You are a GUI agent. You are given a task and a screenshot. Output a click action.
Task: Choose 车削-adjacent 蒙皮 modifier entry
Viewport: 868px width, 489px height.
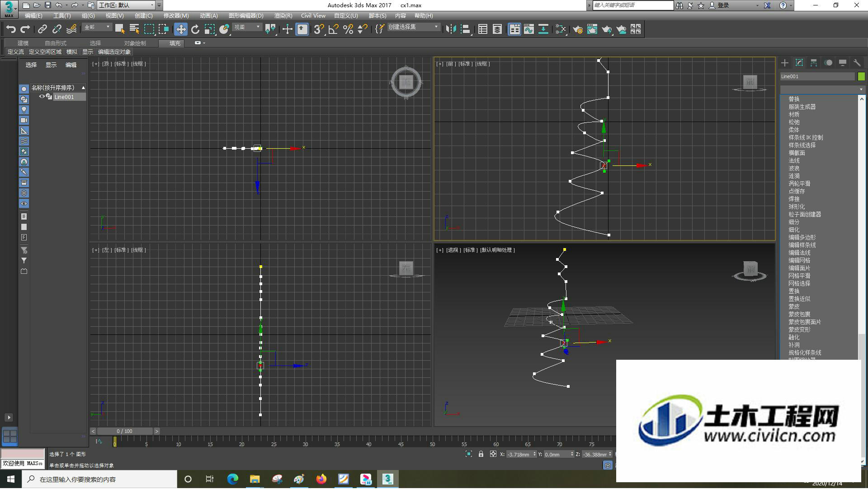coord(794,306)
